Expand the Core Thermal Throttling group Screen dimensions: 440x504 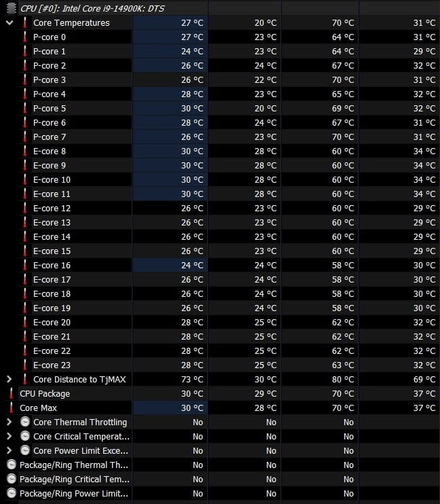click(x=10, y=422)
